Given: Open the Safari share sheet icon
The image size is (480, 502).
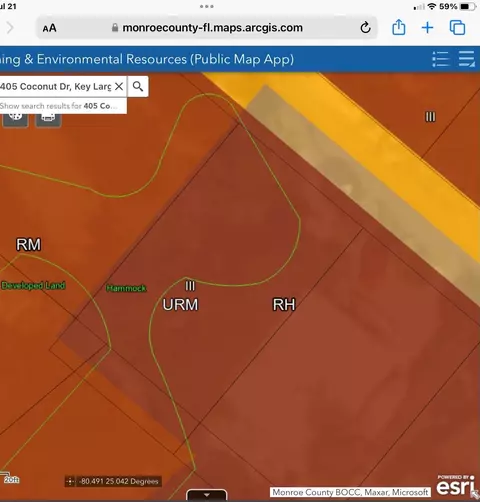Looking at the screenshot, I should pyautogui.click(x=399, y=27).
